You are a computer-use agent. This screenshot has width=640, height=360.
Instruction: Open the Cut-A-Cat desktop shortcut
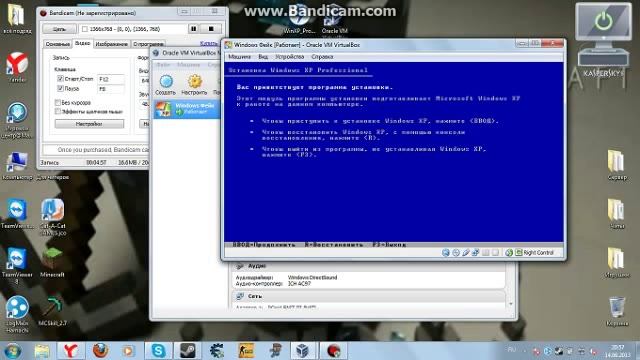[x=53, y=217]
